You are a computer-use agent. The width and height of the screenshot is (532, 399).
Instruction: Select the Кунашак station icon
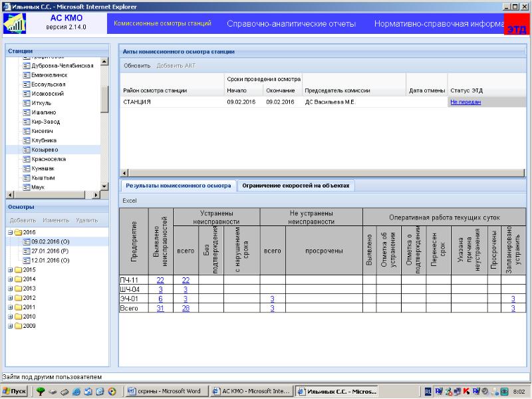point(27,168)
